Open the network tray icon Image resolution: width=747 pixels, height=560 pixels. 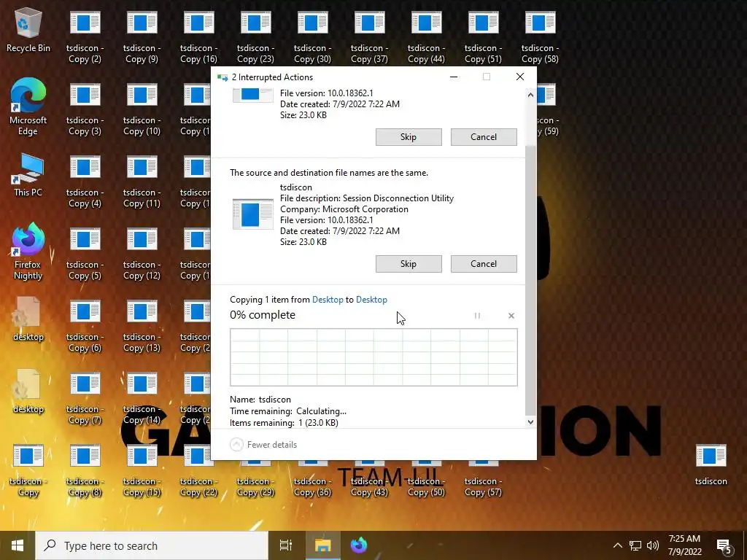click(635, 545)
